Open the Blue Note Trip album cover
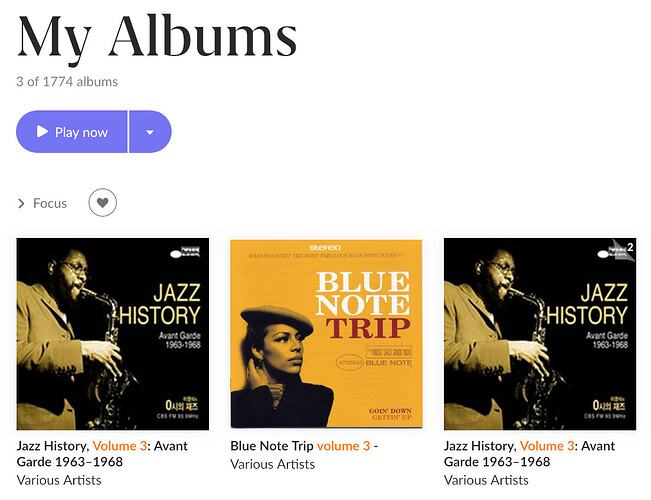651x500 pixels. [x=326, y=334]
